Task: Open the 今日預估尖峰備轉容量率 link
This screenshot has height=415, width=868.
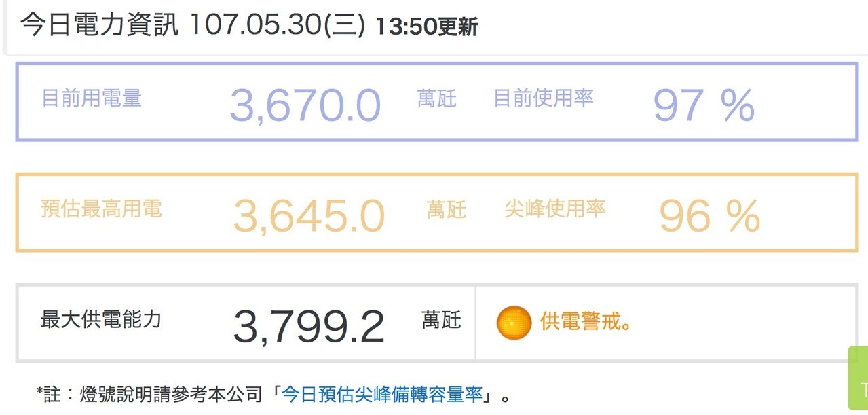Action: point(382,393)
